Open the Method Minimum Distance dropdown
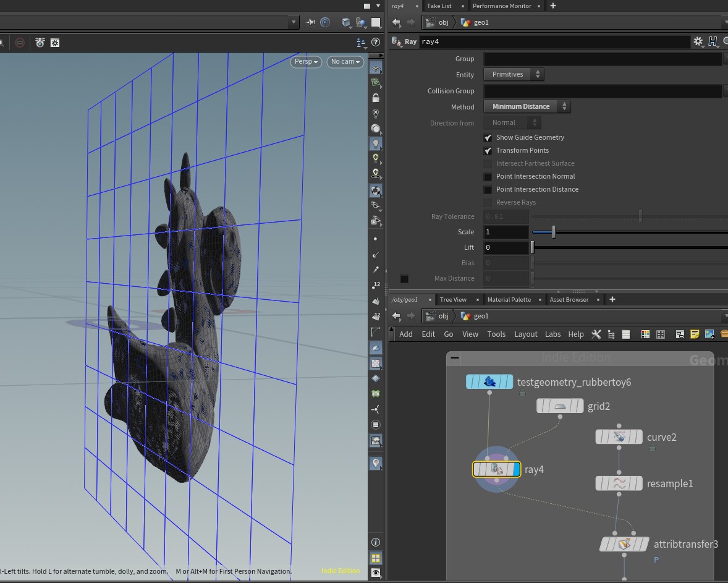 [527, 106]
